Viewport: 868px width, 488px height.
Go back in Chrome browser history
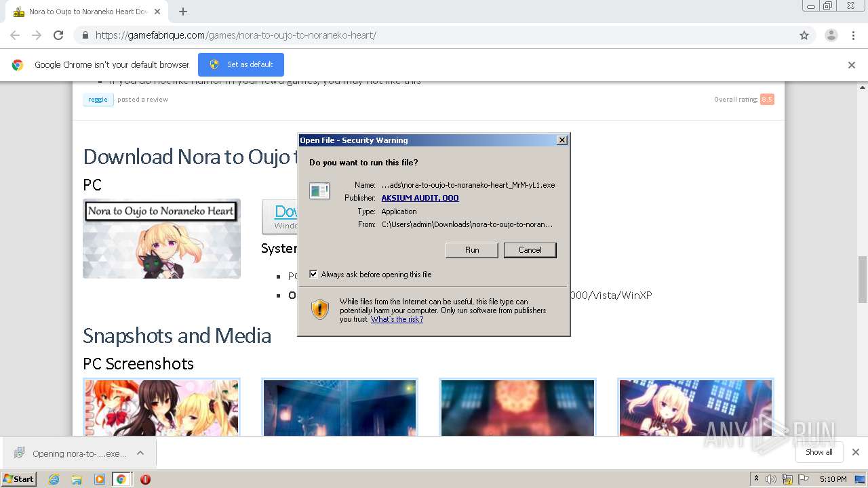[x=15, y=35]
